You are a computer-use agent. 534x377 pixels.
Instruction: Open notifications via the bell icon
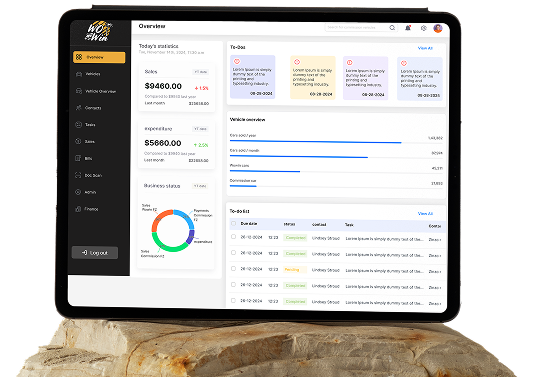[408, 28]
